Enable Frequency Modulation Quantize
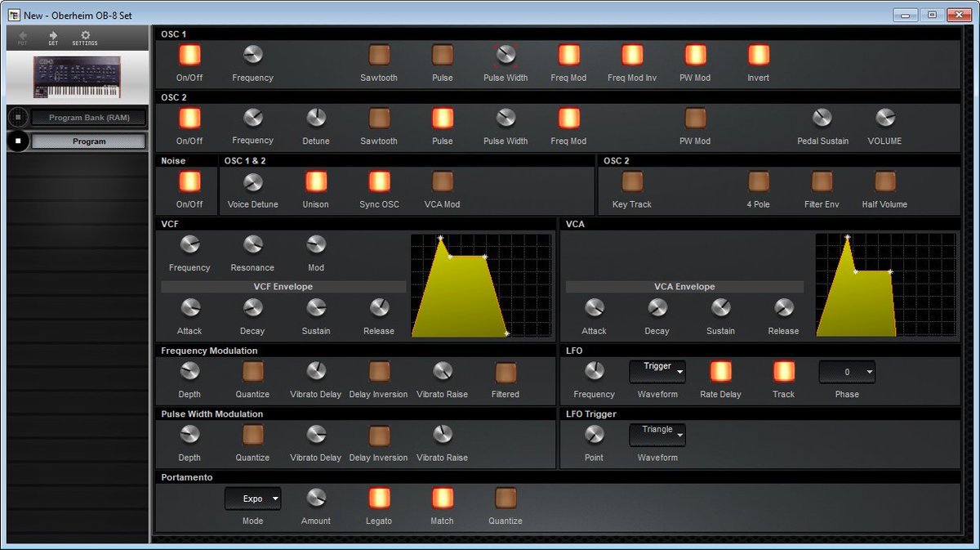This screenshot has width=980, height=550. click(x=253, y=371)
